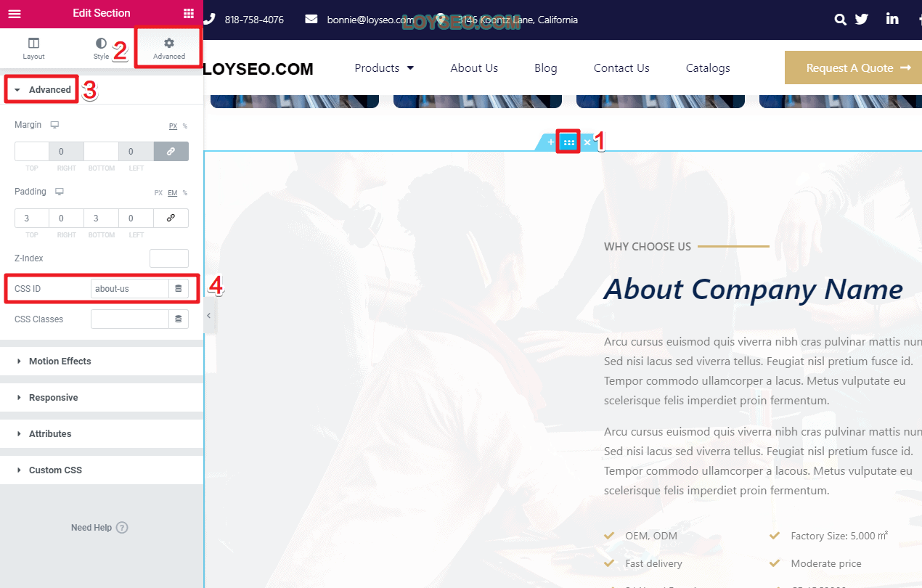Click the envelope email icon

pyautogui.click(x=311, y=20)
